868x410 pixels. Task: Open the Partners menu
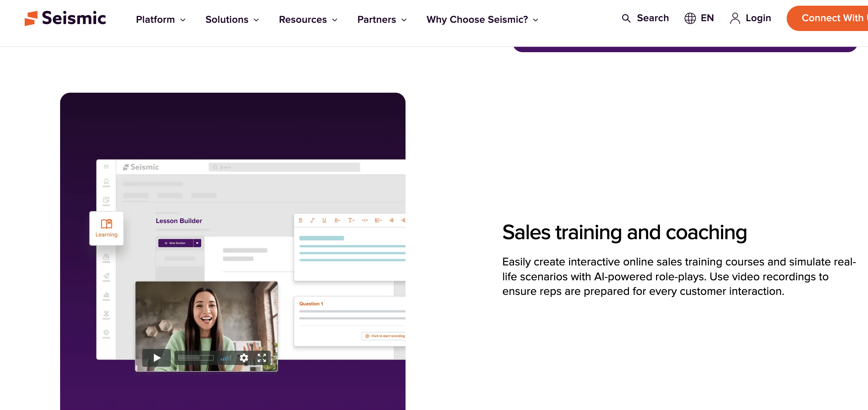point(381,20)
